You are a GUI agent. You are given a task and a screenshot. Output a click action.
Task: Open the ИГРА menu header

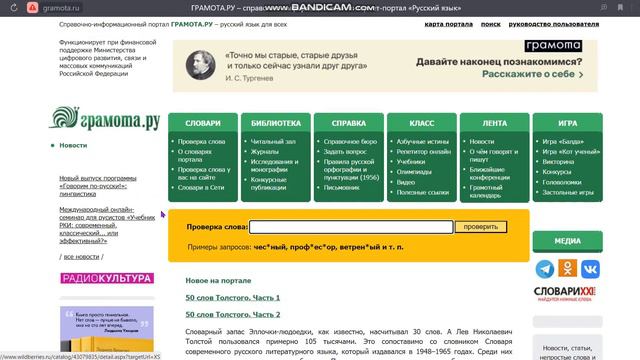[x=568, y=123]
